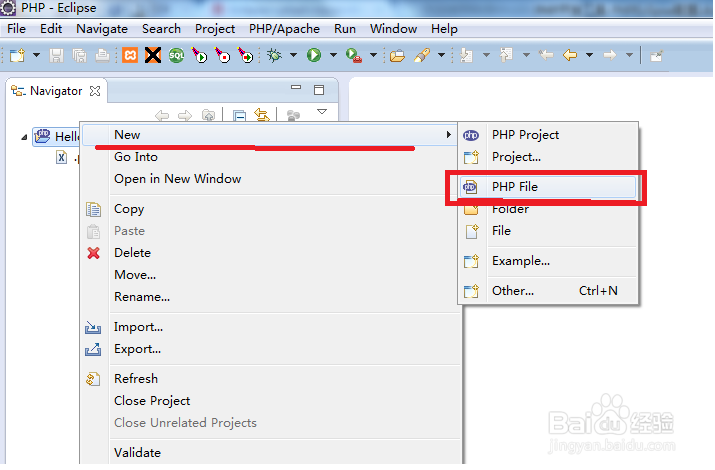Choose Go Into from context menu

[x=136, y=157]
